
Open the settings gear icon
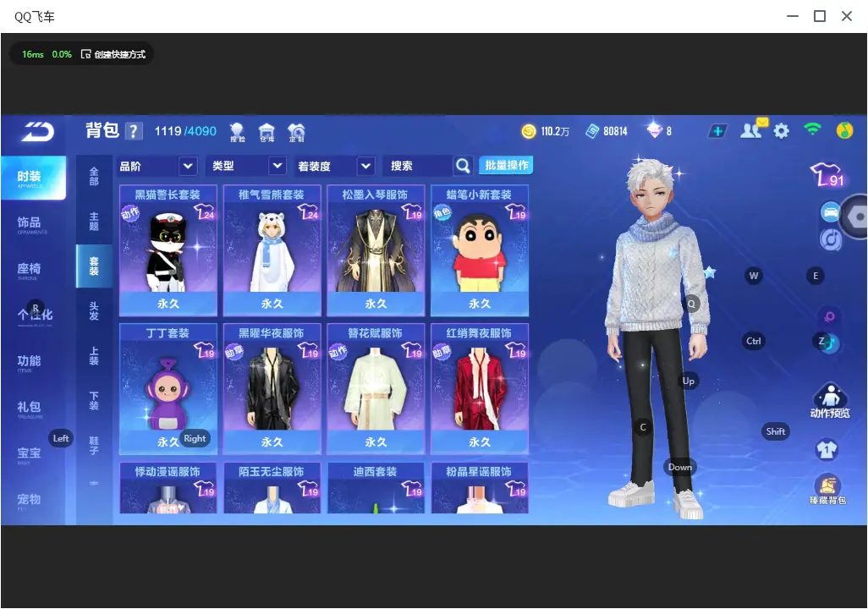pyautogui.click(x=781, y=131)
